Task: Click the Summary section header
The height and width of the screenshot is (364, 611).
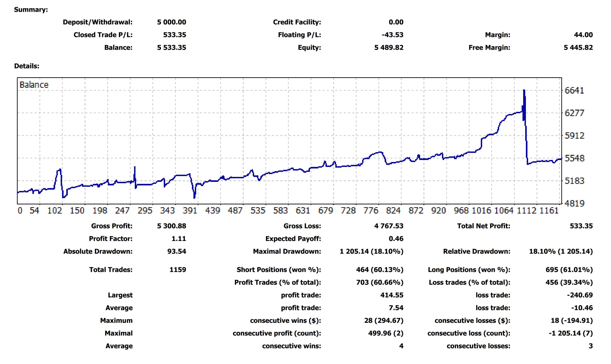Action: tap(31, 9)
